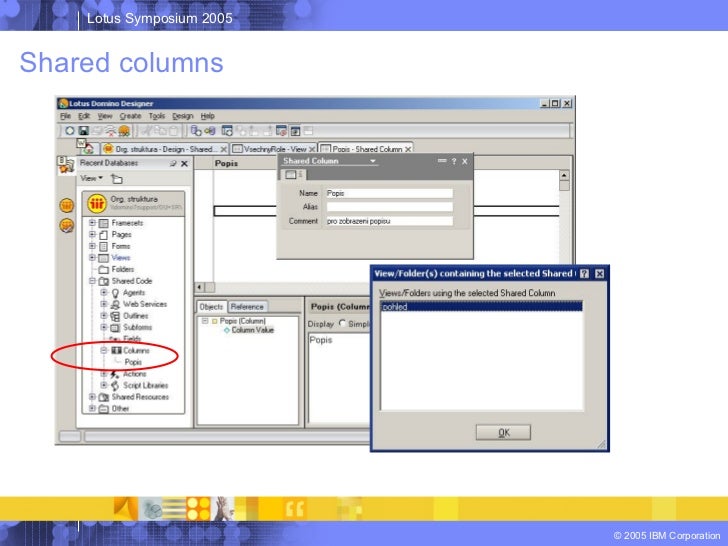Select Views in the design tree

tap(121, 258)
